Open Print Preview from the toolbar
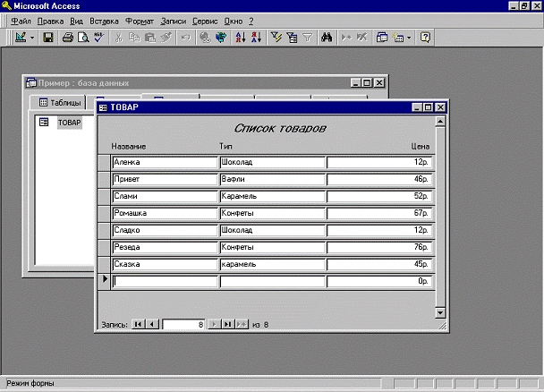This screenshot has width=544, height=392. [82, 38]
